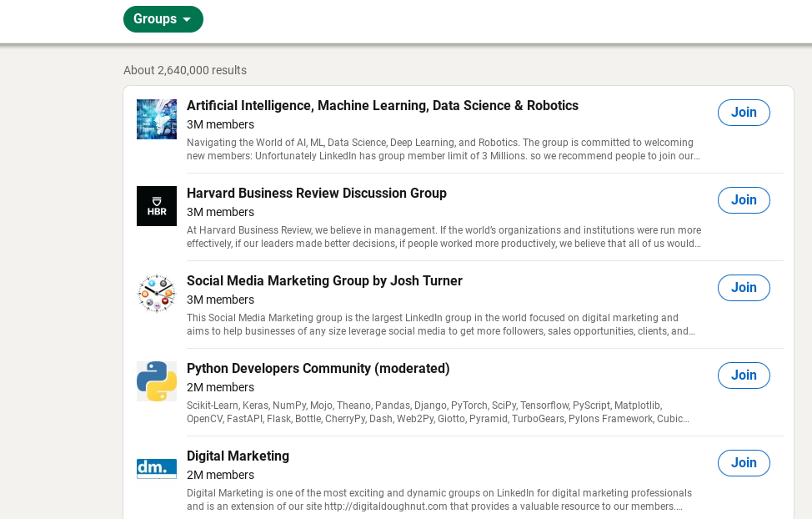
Task: Open Harvard Business Review Discussion Group title
Action: tap(317, 194)
